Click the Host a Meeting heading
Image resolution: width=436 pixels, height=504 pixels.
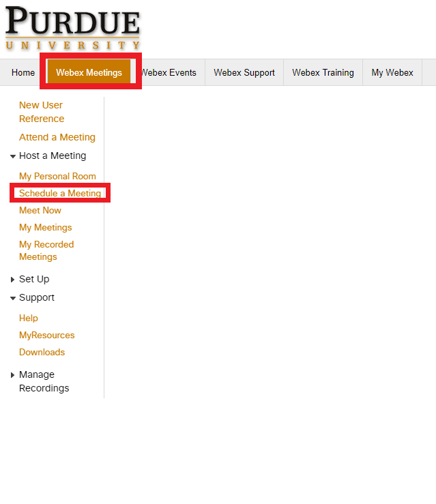coord(53,155)
